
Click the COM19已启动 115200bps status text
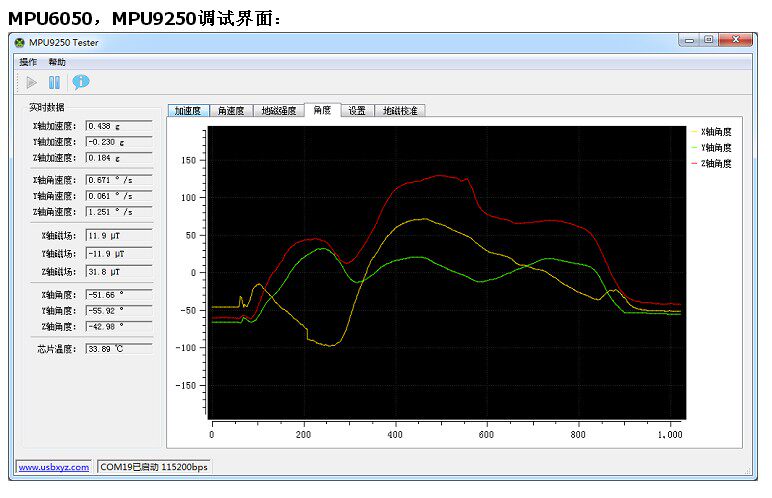(154, 467)
